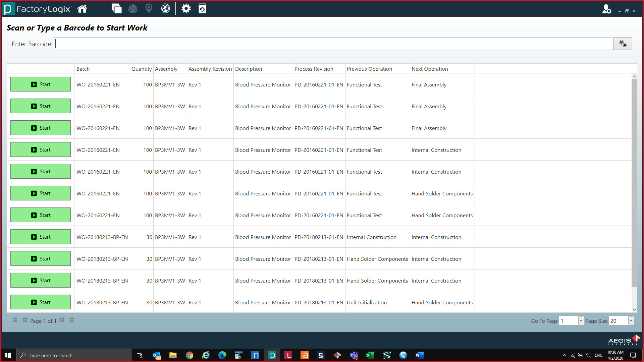Viewport: 644px width, 362px height.
Task: Open the Page Size dropdown
Action: point(631,321)
